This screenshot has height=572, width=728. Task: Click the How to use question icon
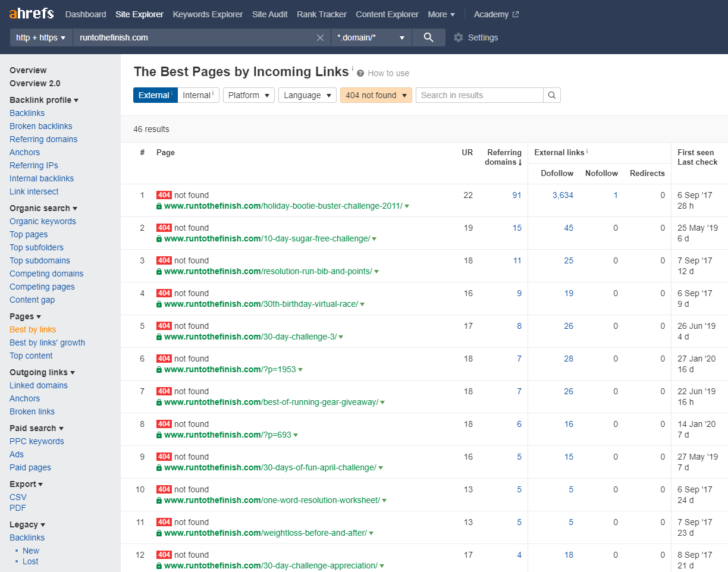tap(360, 73)
